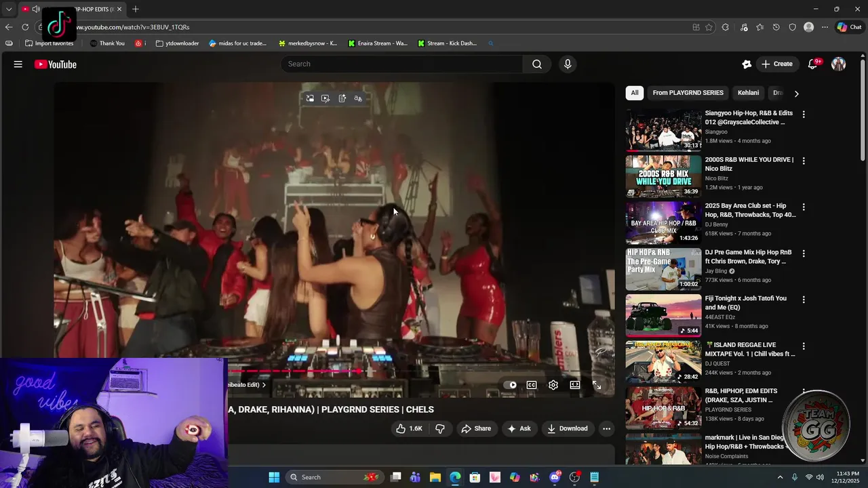The height and width of the screenshot is (488, 868).
Task: Select the All filter chip
Action: point(635,93)
